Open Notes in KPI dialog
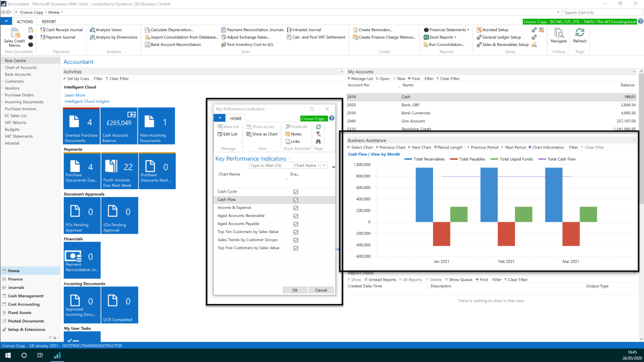The image size is (644, 362). tap(294, 134)
